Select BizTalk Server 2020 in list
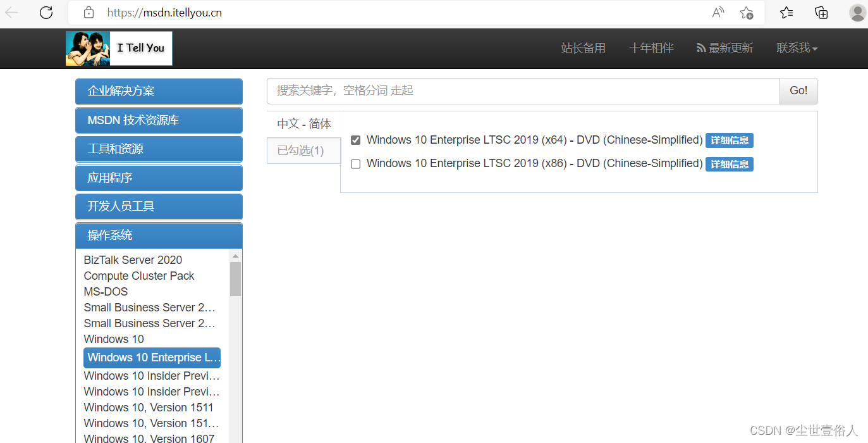 click(133, 260)
